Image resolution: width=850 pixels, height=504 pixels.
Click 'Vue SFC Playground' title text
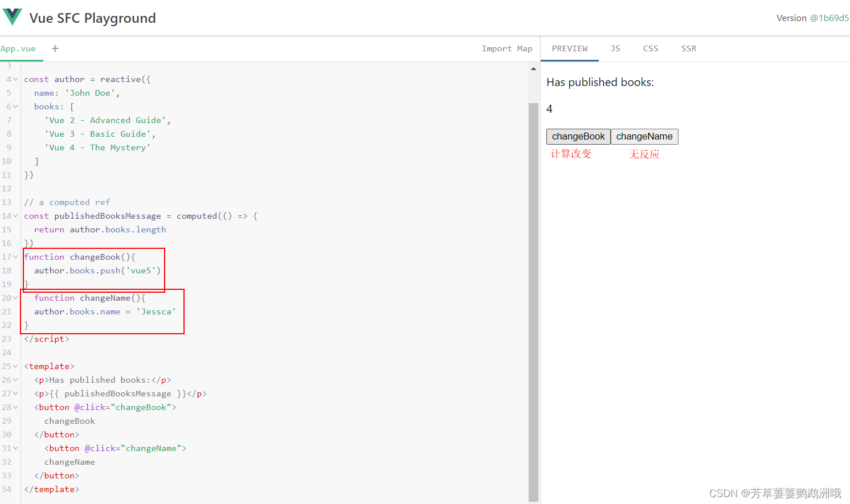click(x=92, y=18)
